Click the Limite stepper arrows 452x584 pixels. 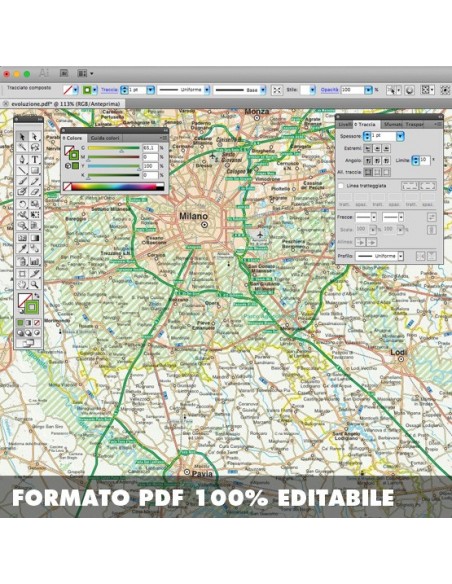[x=416, y=161]
